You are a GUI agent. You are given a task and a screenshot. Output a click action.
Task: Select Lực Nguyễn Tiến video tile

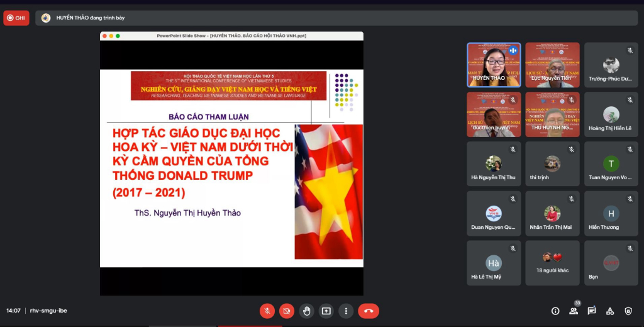pyautogui.click(x=552, y=65)
